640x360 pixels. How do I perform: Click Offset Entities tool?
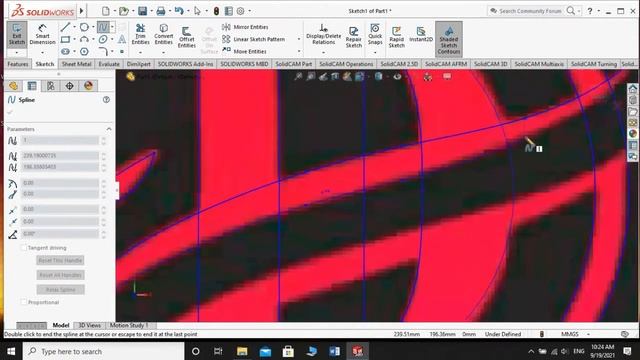tap(187, 37)
